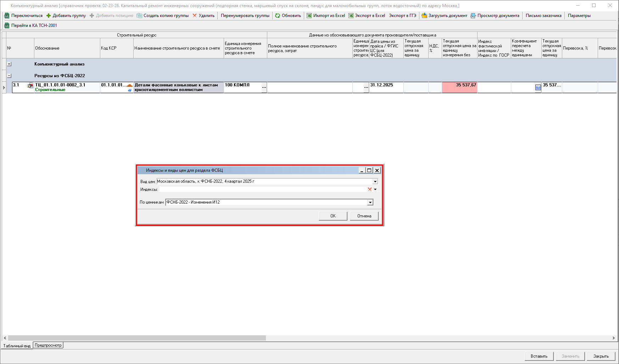Click the Дата цены из прайса column header

[x=386, y=48]
